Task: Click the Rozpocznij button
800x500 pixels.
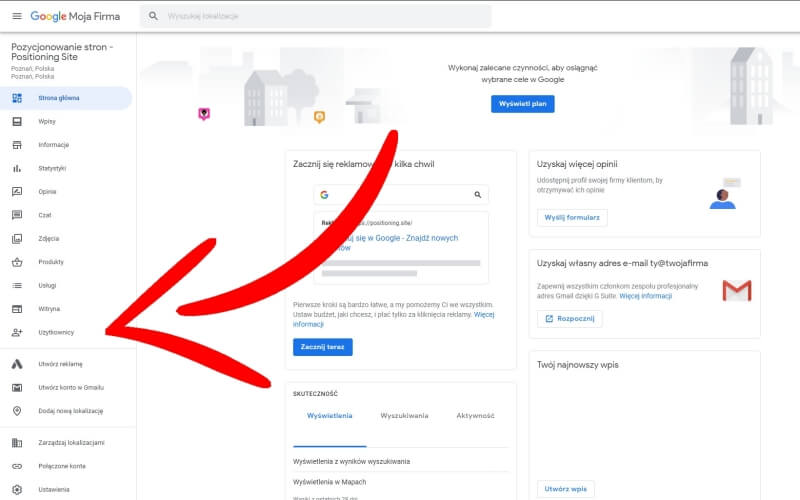Action: (569, 319)
